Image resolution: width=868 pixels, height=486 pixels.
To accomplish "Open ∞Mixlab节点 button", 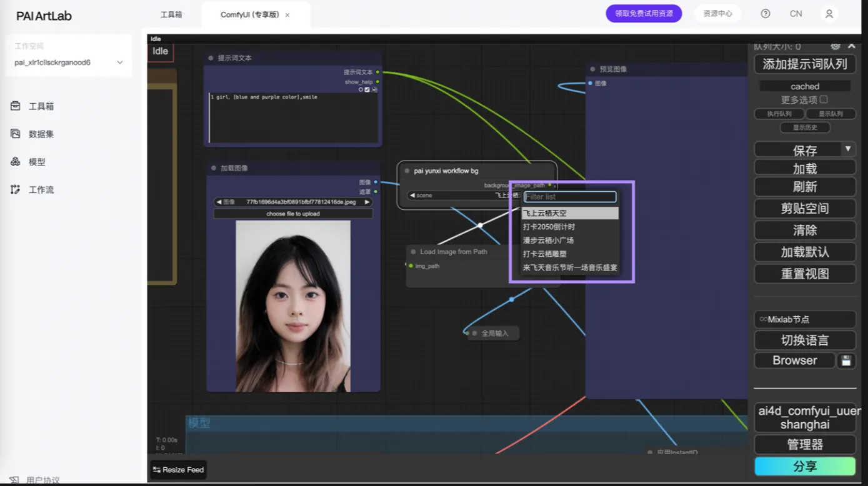I will point(805,319).
